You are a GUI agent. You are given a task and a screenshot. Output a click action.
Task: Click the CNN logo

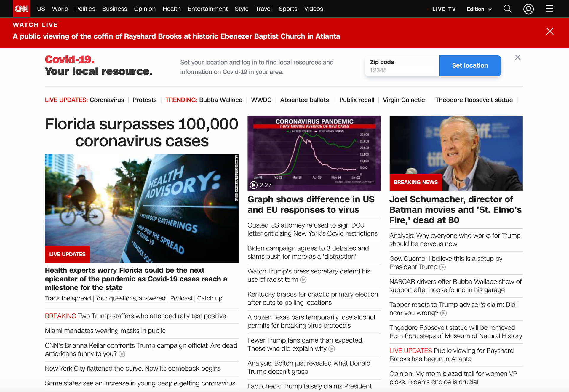tap(22, 9)
